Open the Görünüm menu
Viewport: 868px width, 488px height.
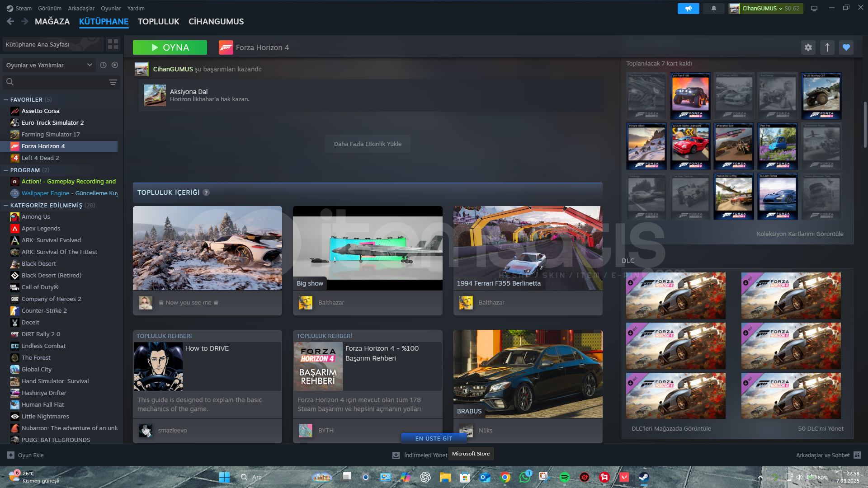pos(50,9)
